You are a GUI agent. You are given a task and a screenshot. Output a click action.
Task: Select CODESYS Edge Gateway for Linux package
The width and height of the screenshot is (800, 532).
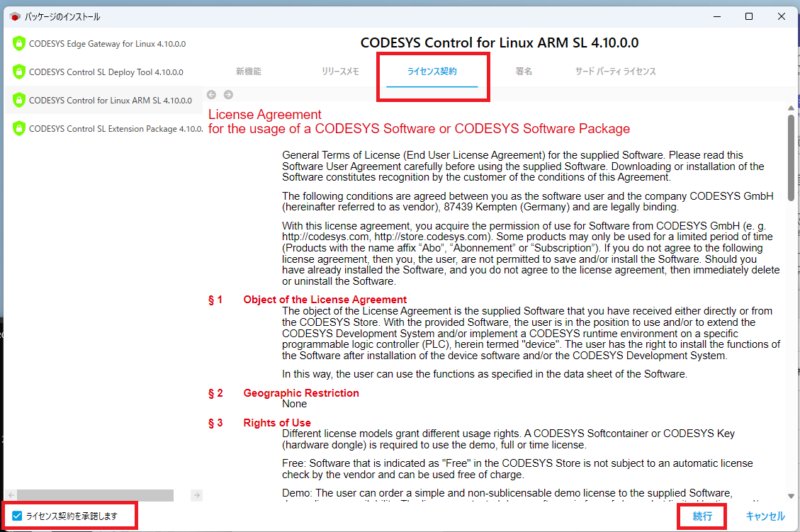coord(107,43)
